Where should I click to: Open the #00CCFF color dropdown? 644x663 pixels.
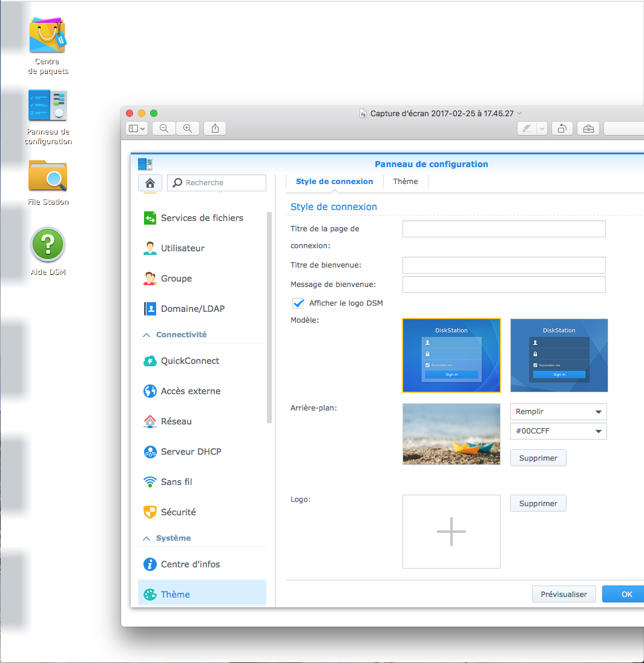[559, 431]
